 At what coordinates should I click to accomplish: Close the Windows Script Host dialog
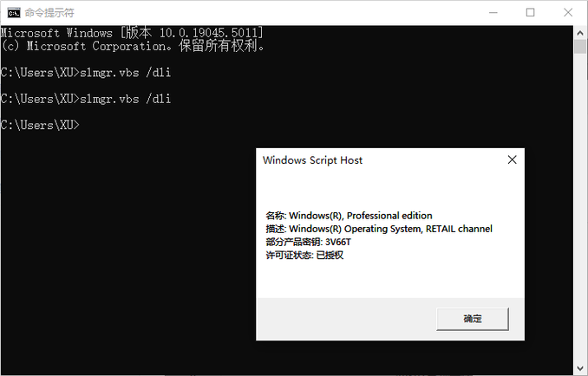pos(512,160)
